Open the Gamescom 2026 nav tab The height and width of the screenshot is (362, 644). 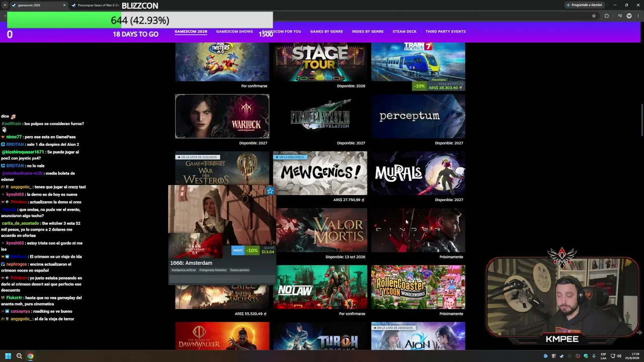[x=191, y=31]
